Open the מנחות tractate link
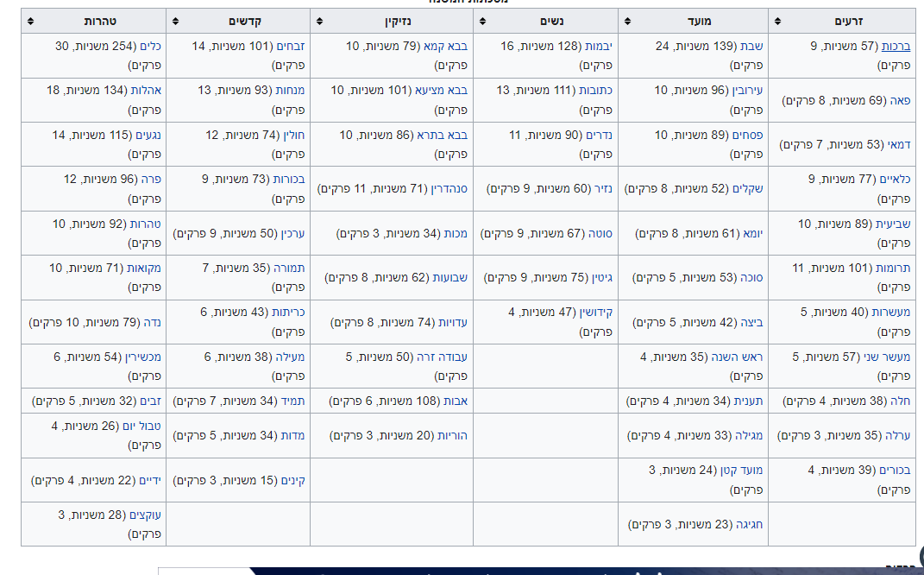This screenshot has height=575, width=924. (x=291, y=91)
